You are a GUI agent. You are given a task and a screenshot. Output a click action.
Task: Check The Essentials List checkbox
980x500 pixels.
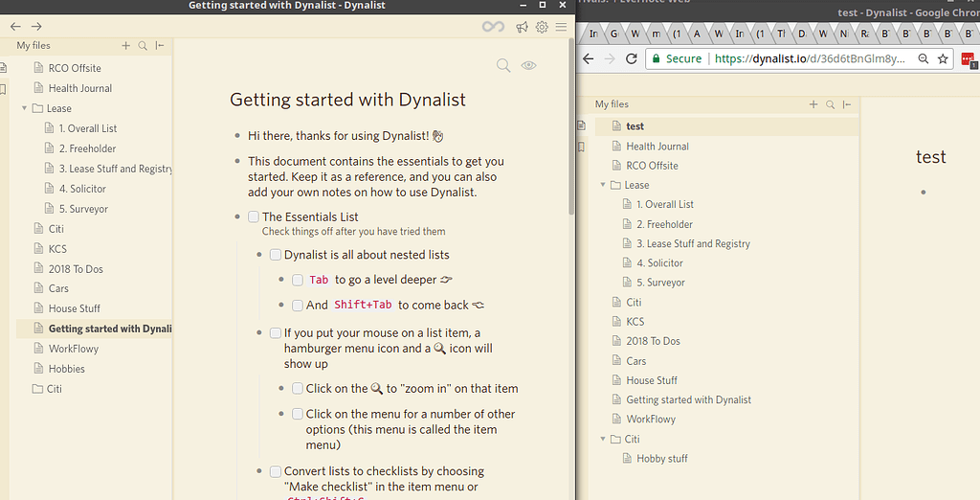(x=253, y=216)
